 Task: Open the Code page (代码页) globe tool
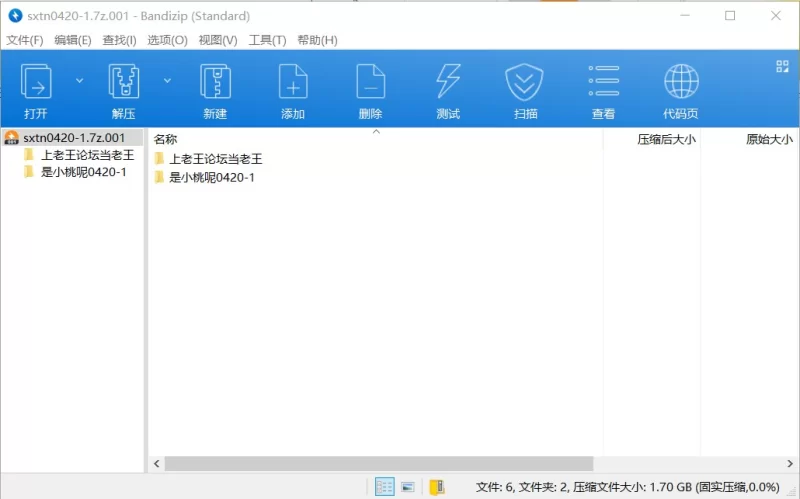click(x=681, y=82)
